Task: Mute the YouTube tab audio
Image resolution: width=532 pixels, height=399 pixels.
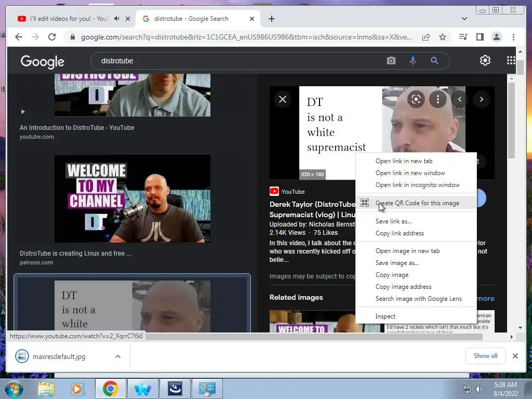Action: 117,19
